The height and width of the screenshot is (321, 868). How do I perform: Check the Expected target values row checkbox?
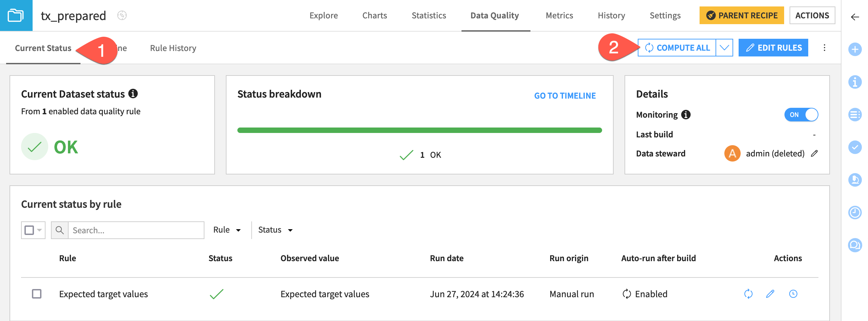click(x=37, y=294)
